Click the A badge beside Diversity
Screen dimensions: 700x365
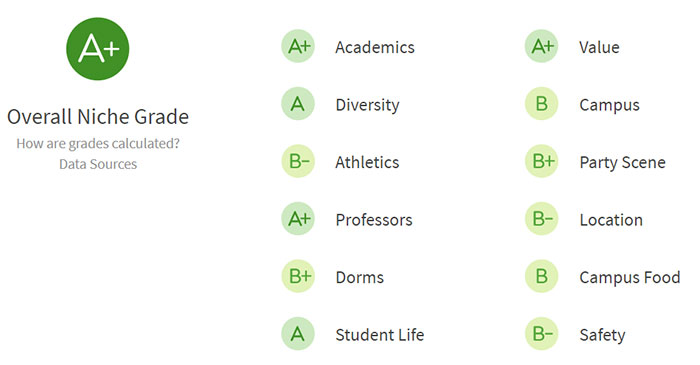coord(298,104)
